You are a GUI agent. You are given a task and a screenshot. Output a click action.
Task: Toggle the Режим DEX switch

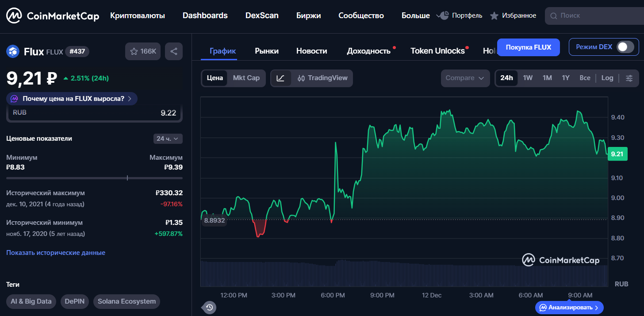pos(625,47)
